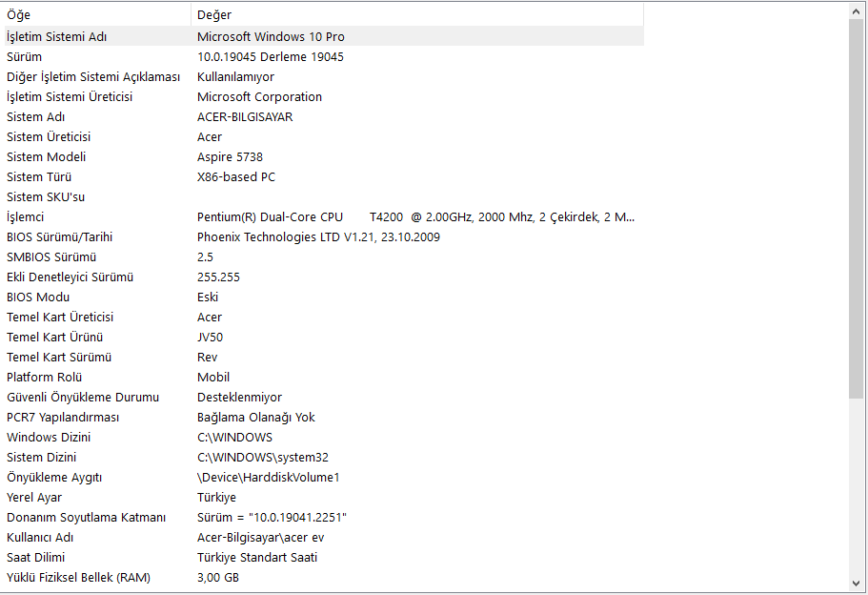Viewport: 868px width, 595px height.
Task: Click the scrollbar up arrow
Action: 857,10
